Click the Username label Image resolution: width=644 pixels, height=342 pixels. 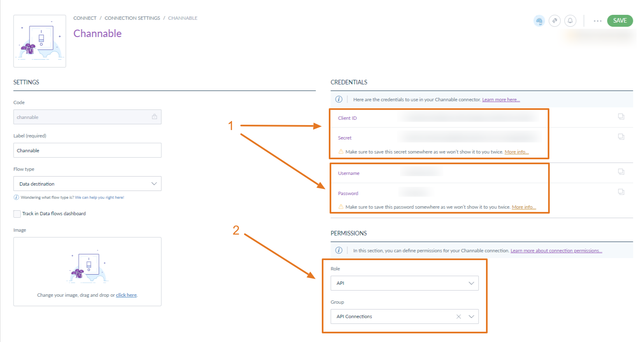tap(349, 173)
